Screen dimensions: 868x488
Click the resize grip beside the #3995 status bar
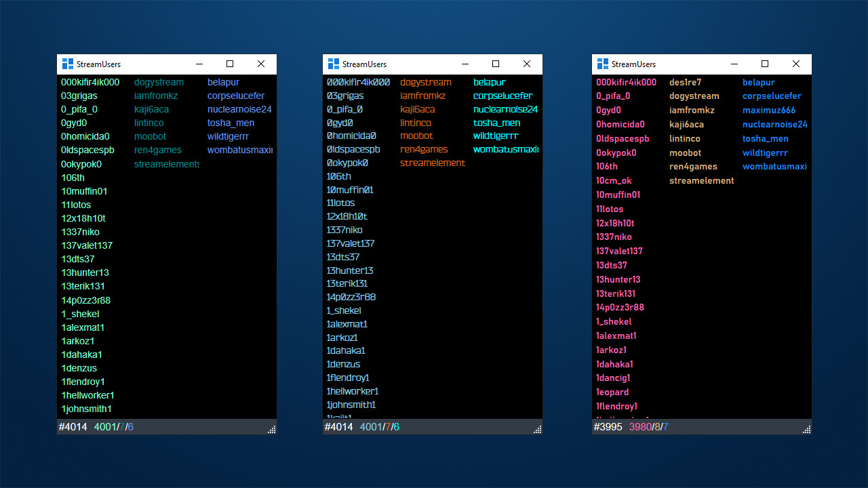(806, 429)
